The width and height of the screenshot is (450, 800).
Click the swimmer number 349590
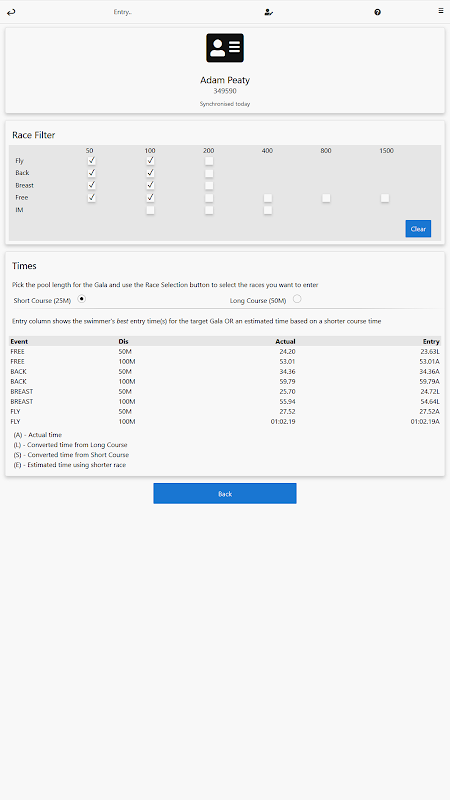click(x=225, y=91)
